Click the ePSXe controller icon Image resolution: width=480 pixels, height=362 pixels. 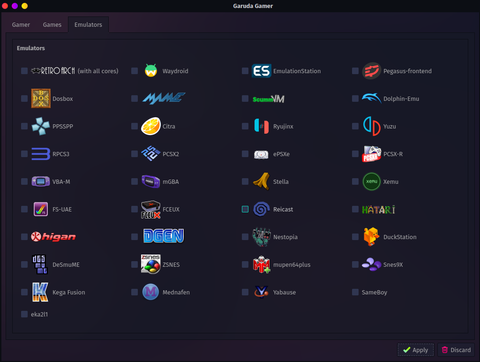point(261,154)
